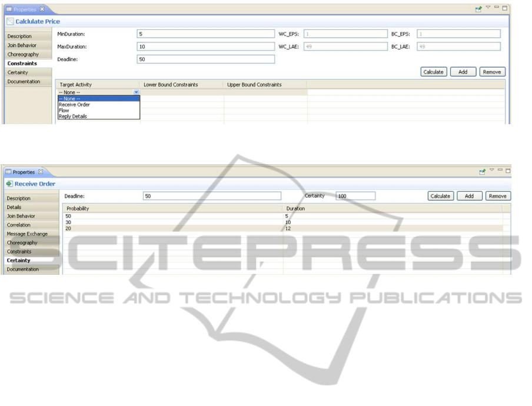Click Remove button in the Receive Order panel
The height and width of the screenshot is (406, 532).
pyautogui.click(x=498, y=196)
